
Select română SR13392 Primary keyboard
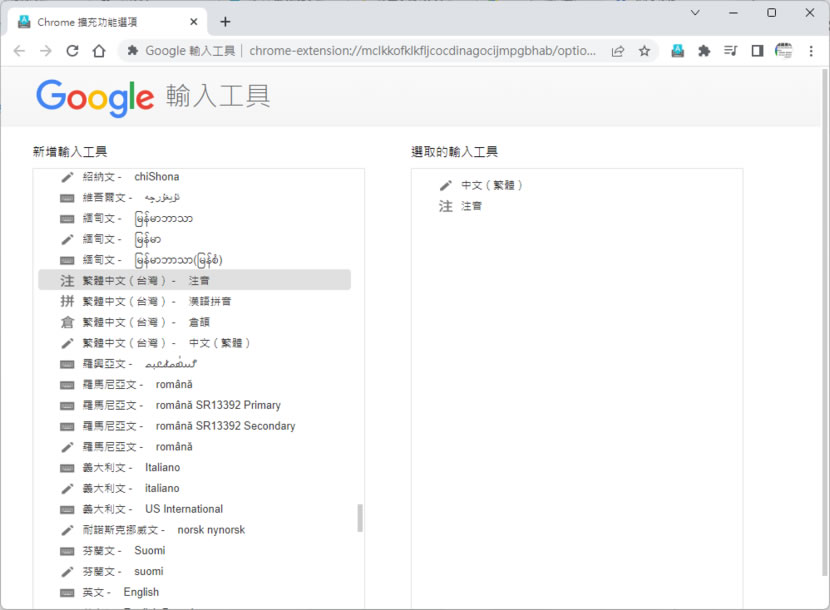(x=195, y=405)
